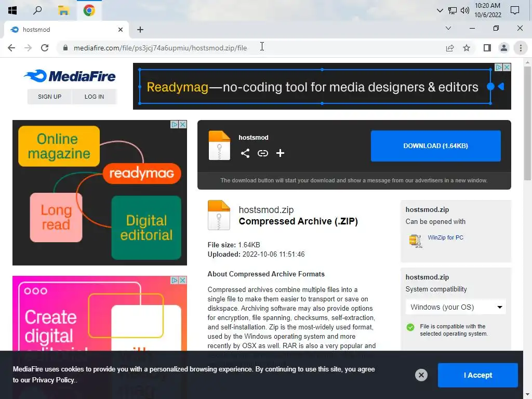This screenshot has width=532, height=399.
Task: Focus the mediafire.com address bar
Action: 258,48
